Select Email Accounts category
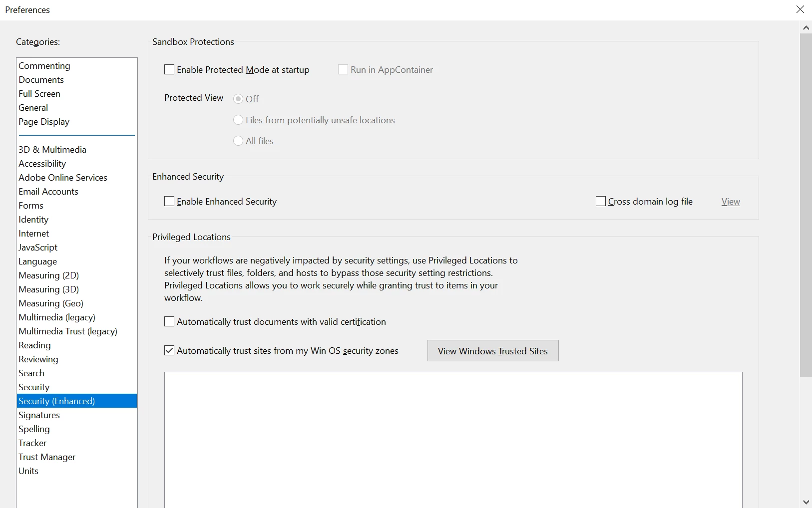812x508 pixels. pos(77,192)
